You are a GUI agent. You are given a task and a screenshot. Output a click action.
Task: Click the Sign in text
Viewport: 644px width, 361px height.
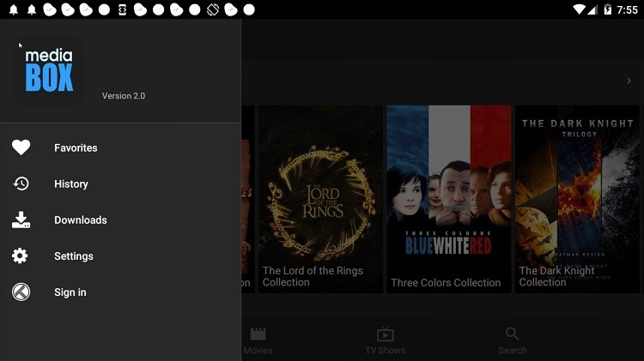(x=70, y=292)
